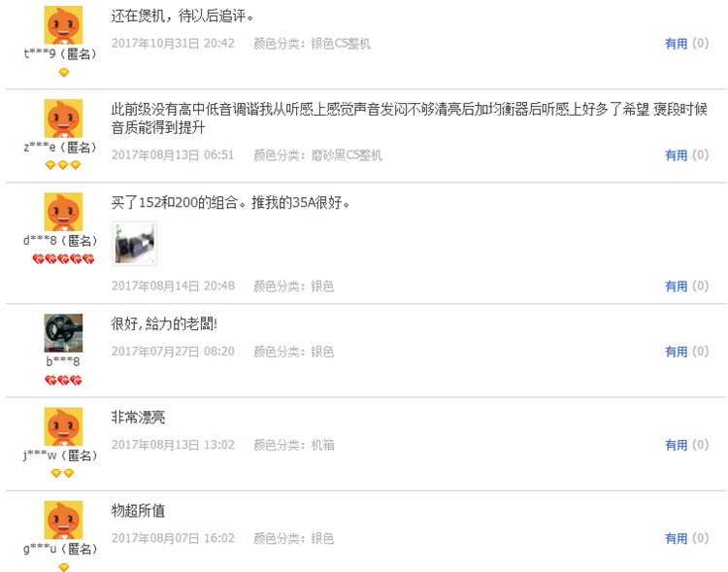Screen dimensions: 728x572
Task: Mark the 磨砂黑C5整机 review as 有用
Action: (x=676, y=155)
